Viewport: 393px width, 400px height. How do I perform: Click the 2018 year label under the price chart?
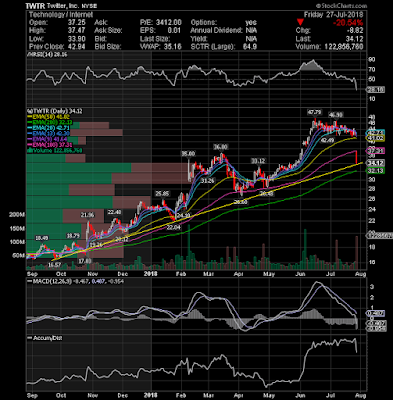click(150, 274)
